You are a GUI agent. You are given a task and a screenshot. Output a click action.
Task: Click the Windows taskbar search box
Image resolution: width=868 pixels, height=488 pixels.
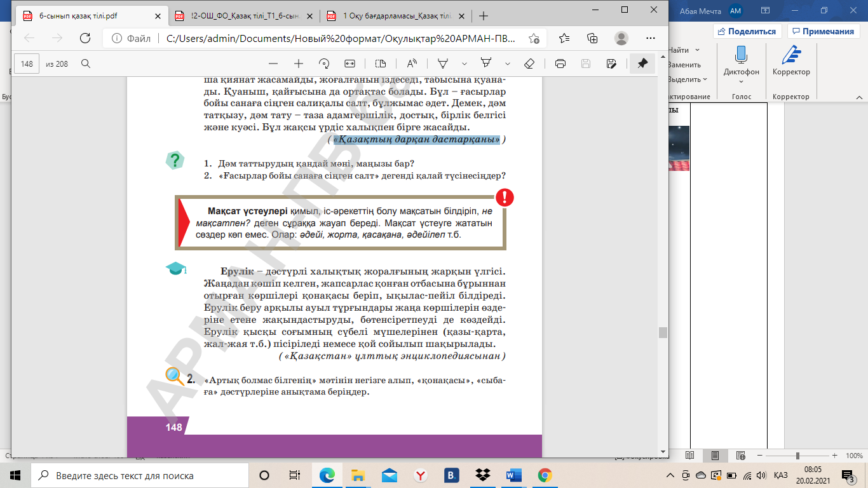140,475
